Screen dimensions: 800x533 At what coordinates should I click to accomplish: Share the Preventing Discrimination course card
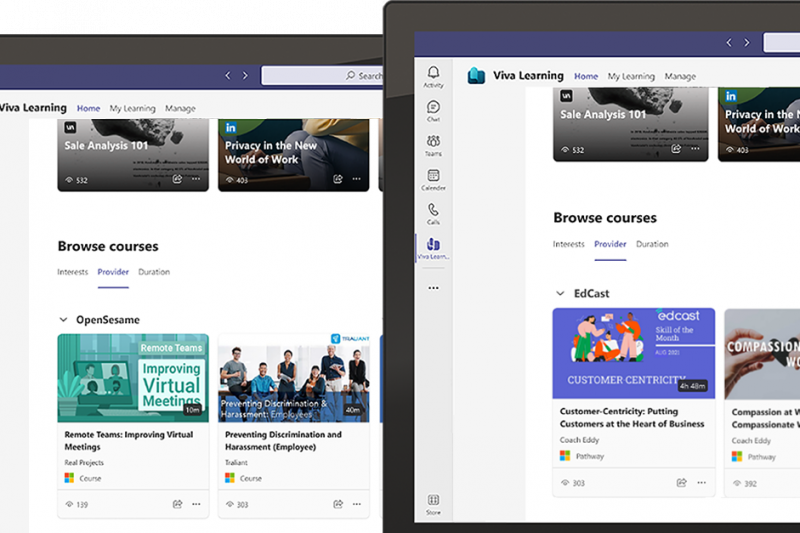(338, 504)
